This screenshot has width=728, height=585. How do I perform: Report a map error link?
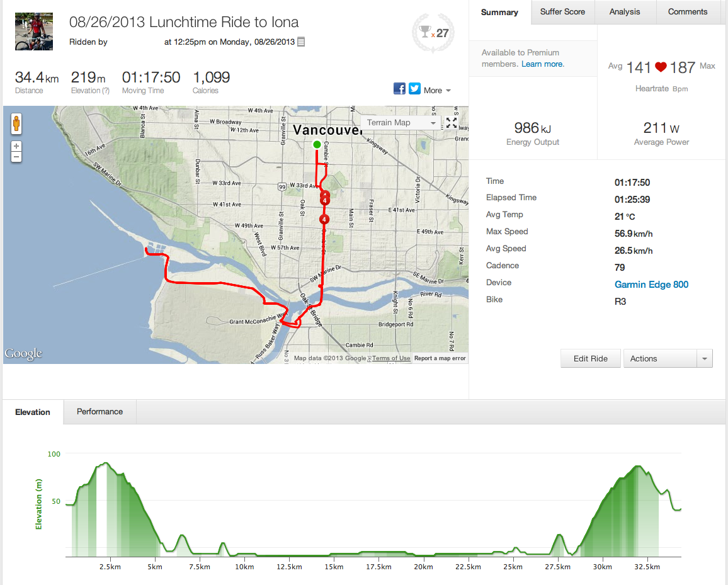coord(440,358)
